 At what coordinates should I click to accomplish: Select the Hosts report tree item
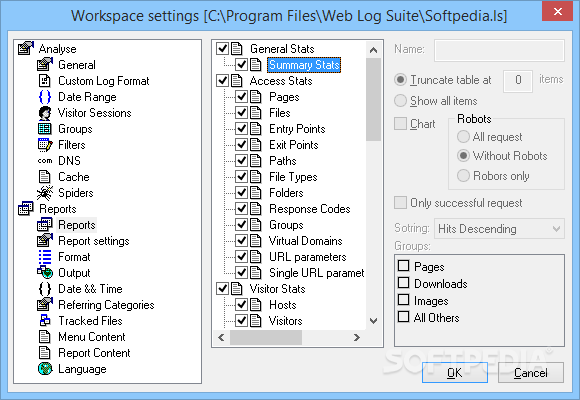pos(283,305)
